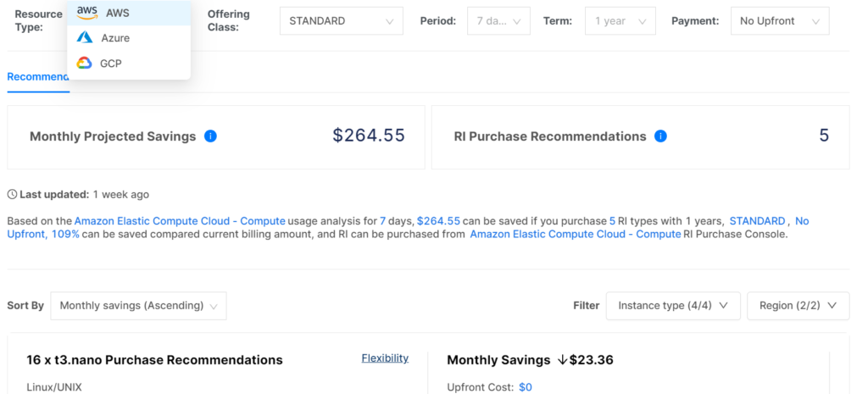Click the Last updated 1 week ago text
The image size is (868, 394).
point(84,194)
